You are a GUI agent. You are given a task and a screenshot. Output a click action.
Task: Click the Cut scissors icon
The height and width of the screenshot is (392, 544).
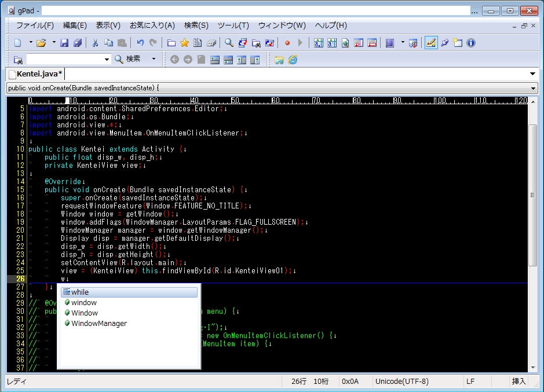95,43
